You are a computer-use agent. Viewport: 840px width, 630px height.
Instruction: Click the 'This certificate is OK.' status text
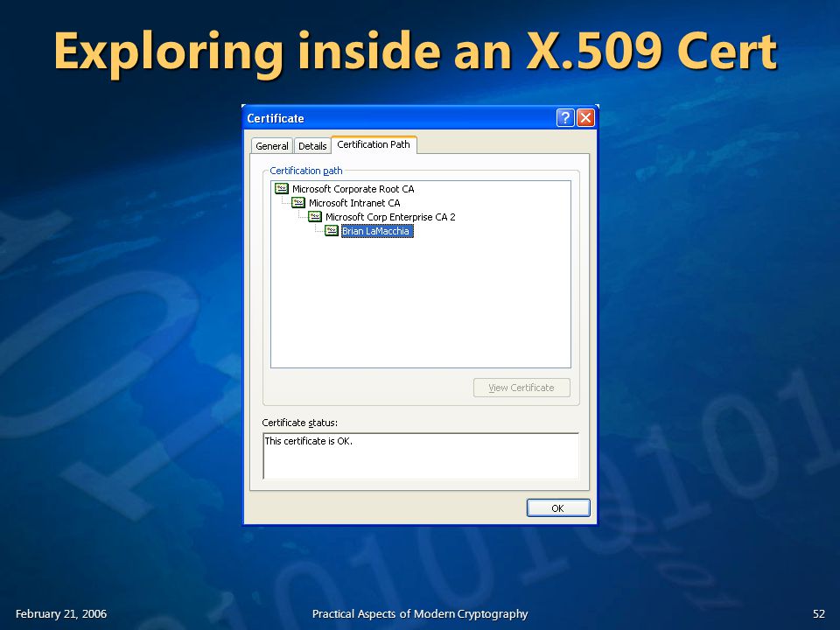click(x=309, y=441)
